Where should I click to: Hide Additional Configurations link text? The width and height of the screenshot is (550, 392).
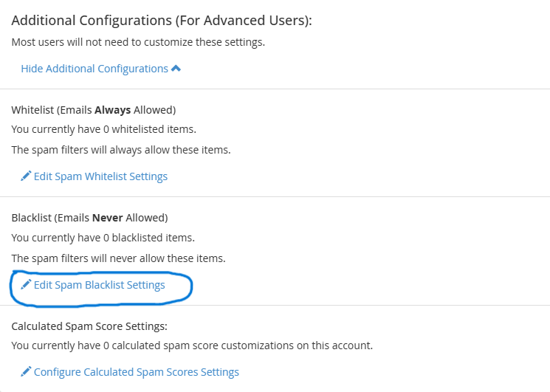(x=94, y=69)
